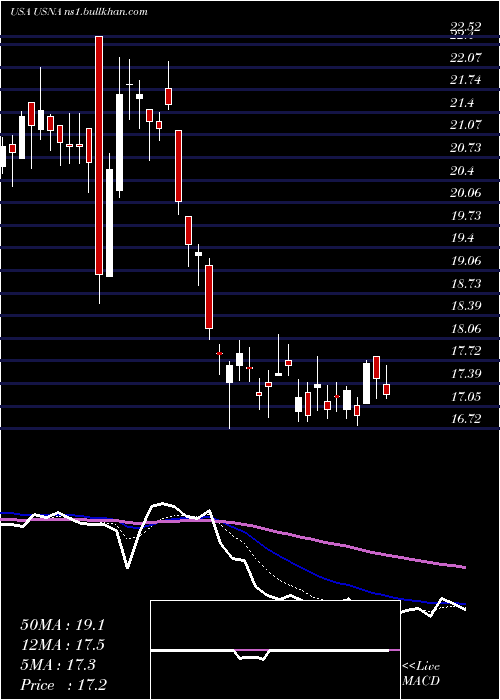Click the 20.4 price axis label
500x700 pixels.
[462, 171]
